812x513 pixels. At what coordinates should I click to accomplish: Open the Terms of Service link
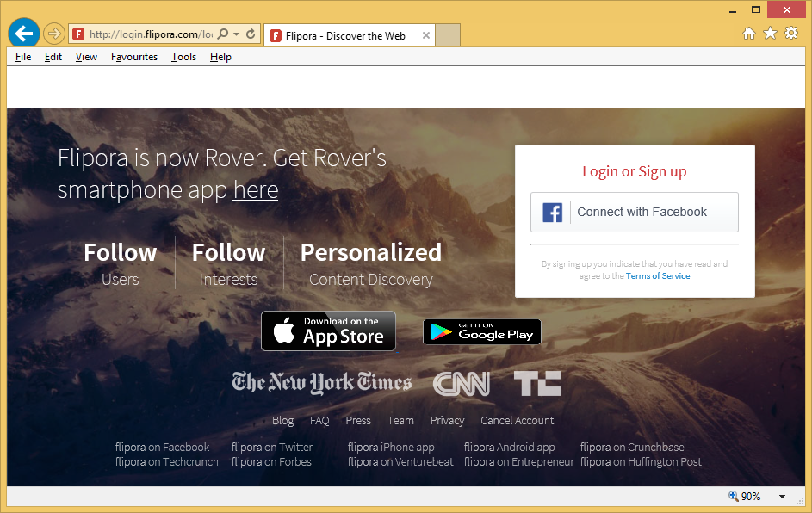[658, 276]
